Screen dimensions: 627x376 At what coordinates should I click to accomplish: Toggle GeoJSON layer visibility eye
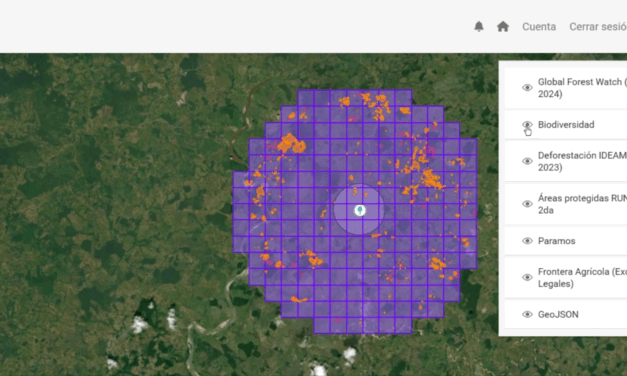527,314
